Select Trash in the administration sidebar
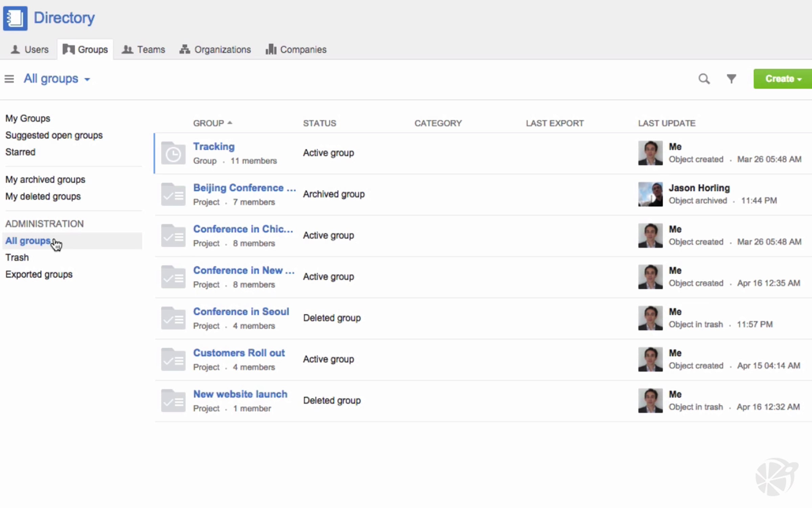 pyautogui.click(x=17, y=258)
